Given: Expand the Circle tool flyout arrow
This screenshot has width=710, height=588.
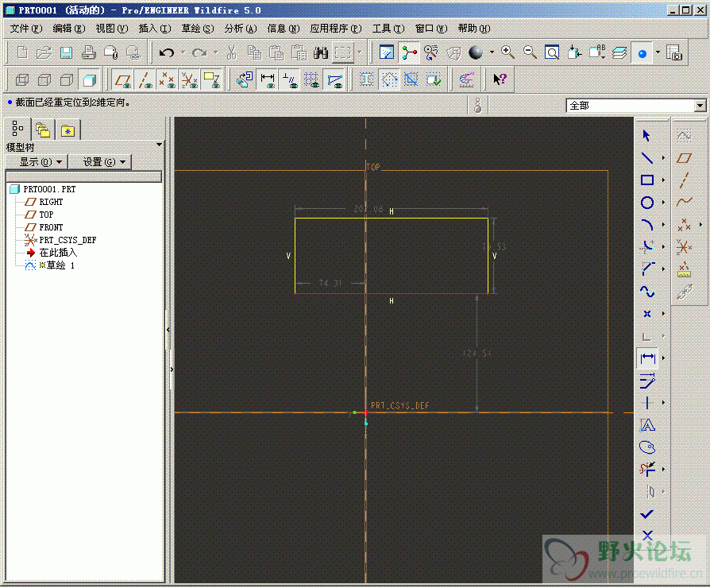Looking at the screenshot, I should 663,202.
